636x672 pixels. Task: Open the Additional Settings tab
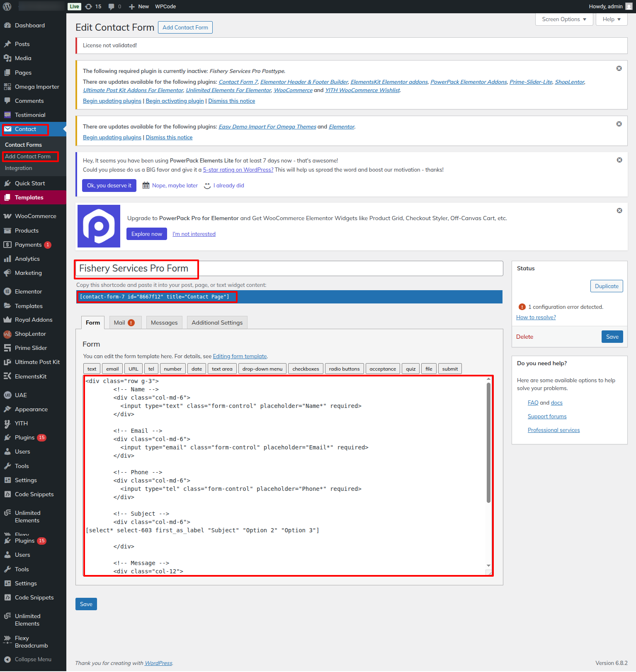click(x=217, y=323)
